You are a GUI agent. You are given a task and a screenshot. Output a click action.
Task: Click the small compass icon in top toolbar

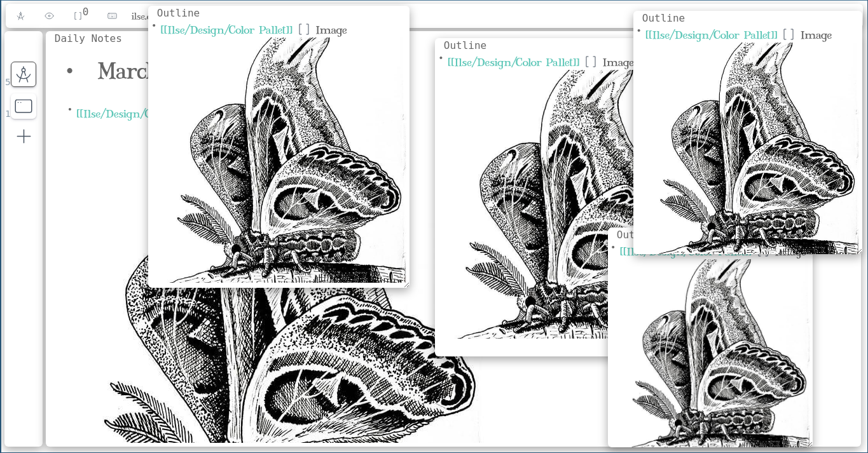[x=21, y=16]
